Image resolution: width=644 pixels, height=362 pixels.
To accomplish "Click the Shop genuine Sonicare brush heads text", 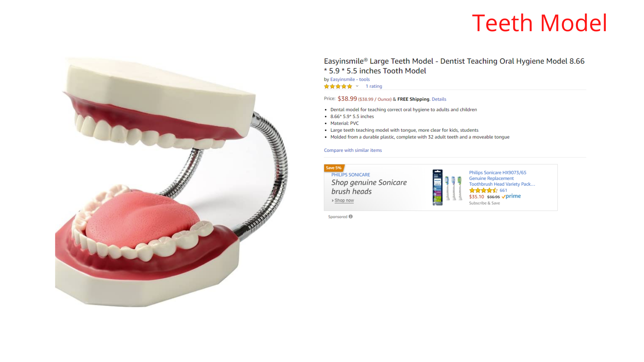I will (369, 187).
